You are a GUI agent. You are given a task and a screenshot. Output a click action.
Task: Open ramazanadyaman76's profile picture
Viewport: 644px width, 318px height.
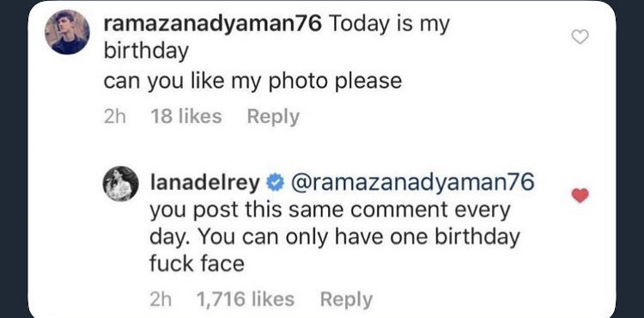coord(67,32)
